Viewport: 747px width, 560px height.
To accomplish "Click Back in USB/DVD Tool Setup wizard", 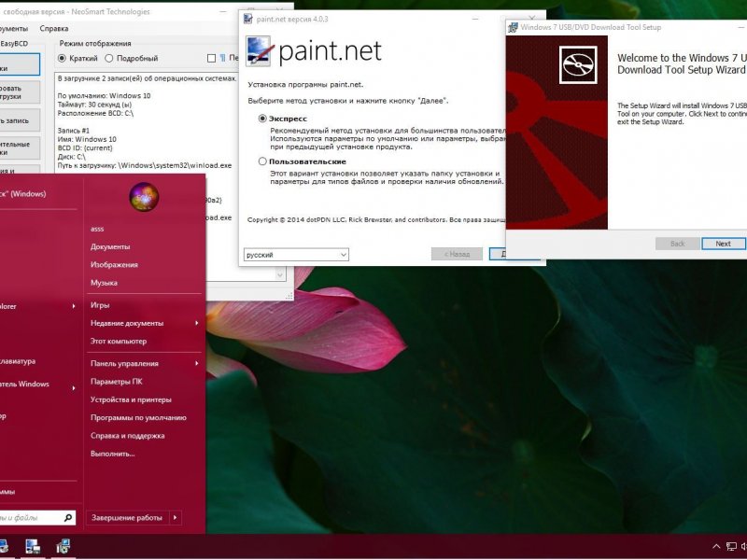I will pos(678,244).
